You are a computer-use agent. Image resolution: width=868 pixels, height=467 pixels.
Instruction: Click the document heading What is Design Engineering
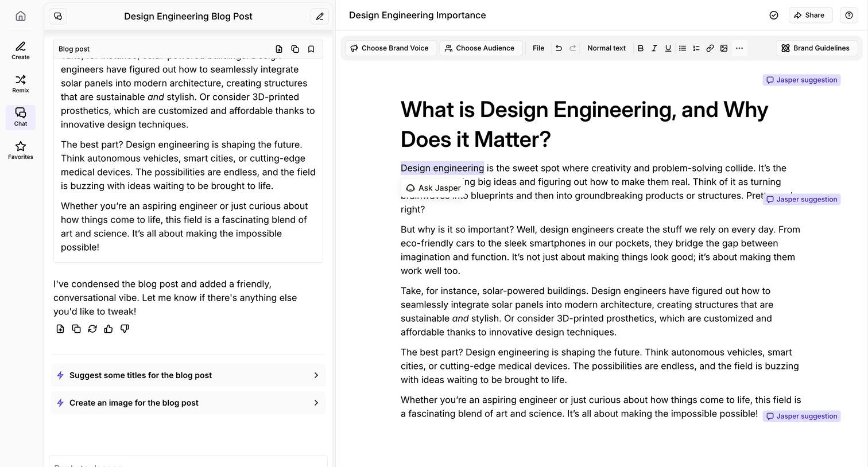point(584,124)
